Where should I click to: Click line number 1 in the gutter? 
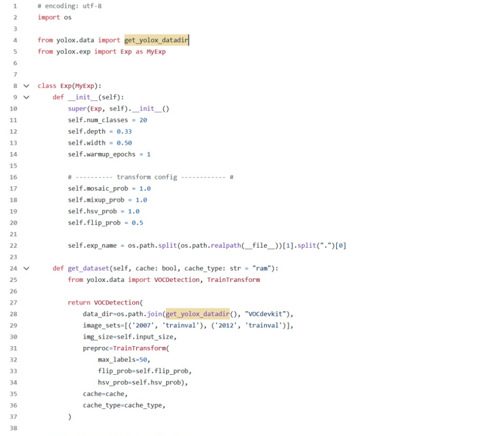(15, 6)
